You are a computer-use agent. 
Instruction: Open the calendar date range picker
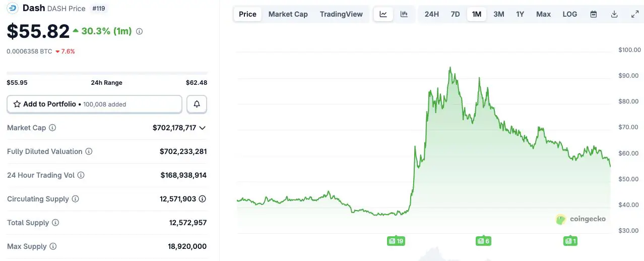click(x=594, y=14)
